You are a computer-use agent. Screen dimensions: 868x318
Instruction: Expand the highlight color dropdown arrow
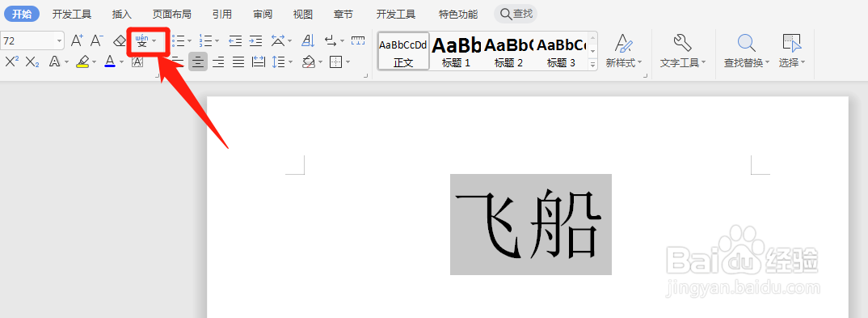tap(94, 62)
